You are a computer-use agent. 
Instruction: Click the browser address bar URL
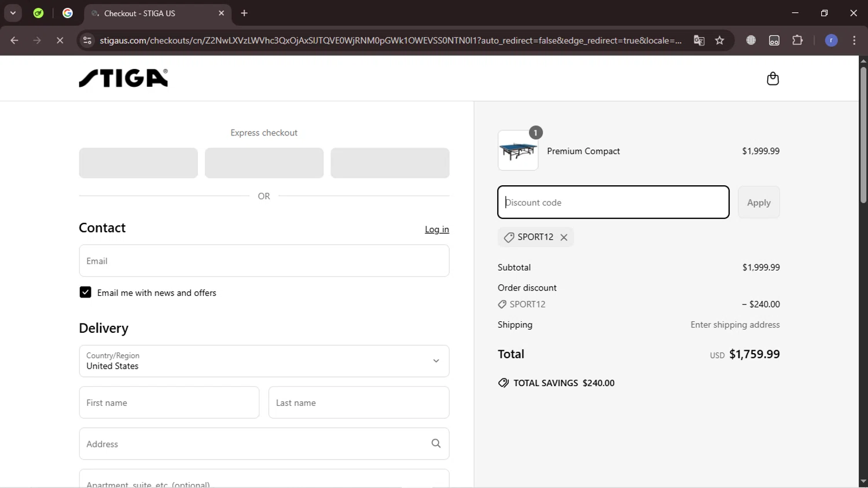(391, 41)
